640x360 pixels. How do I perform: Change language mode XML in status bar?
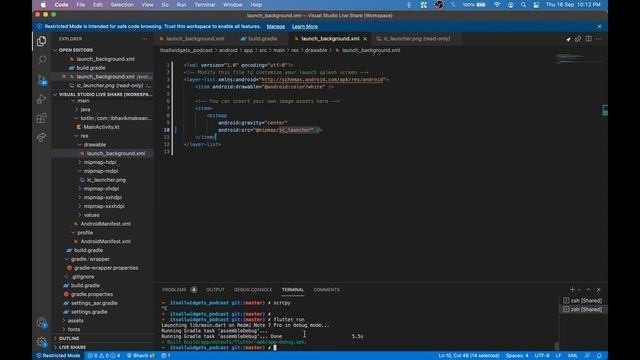[572, 356]
